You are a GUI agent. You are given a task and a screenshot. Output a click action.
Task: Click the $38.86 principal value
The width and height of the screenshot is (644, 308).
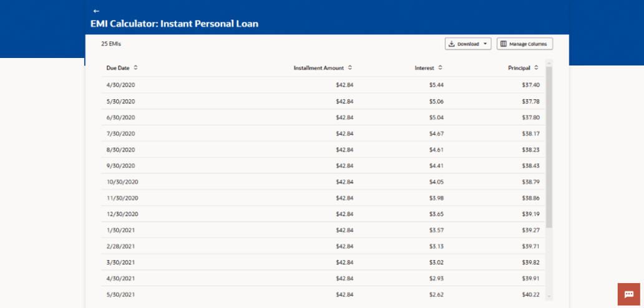(x=531, y=198)
